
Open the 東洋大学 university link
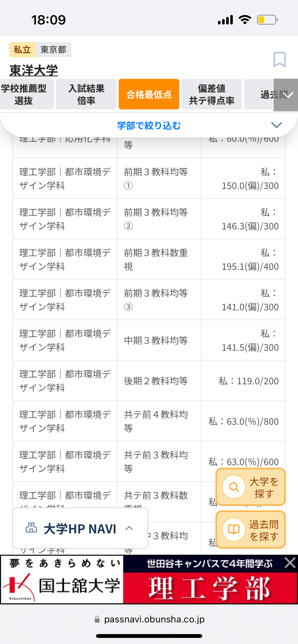point(34,70)
